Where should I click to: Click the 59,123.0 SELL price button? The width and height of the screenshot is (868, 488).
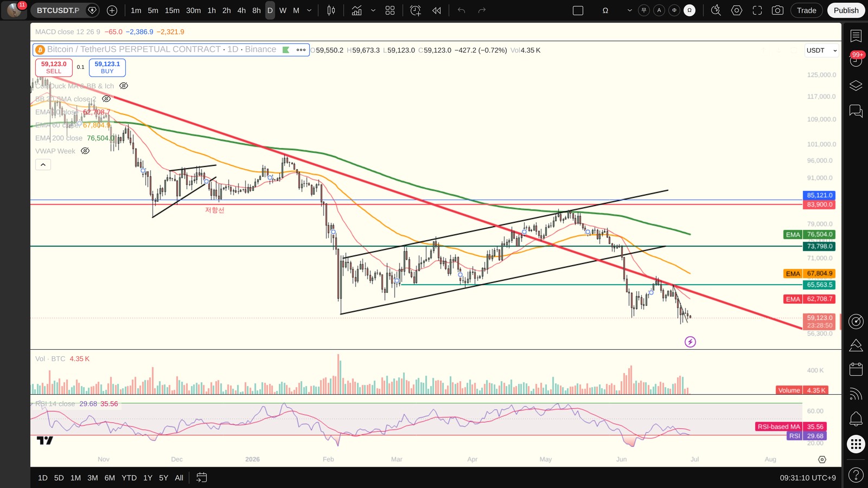pos(54,67)
